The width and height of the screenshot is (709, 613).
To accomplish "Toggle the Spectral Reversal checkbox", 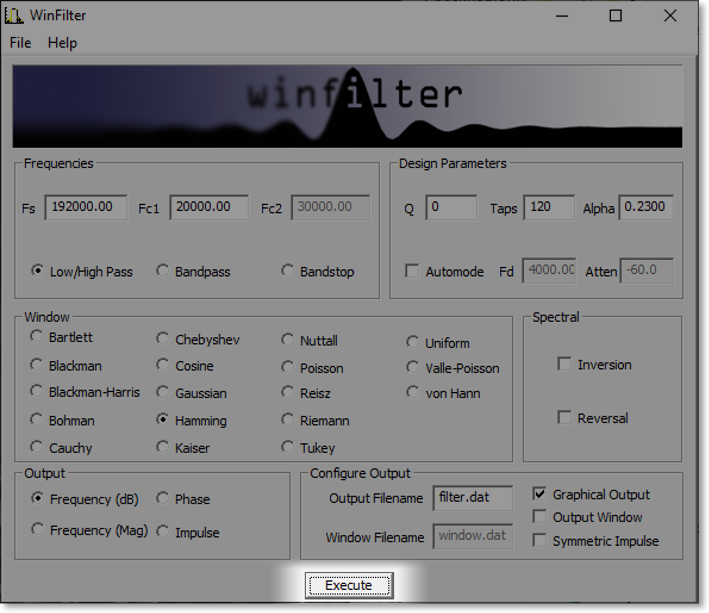I will pyautogui.click(x=565, y=418).
